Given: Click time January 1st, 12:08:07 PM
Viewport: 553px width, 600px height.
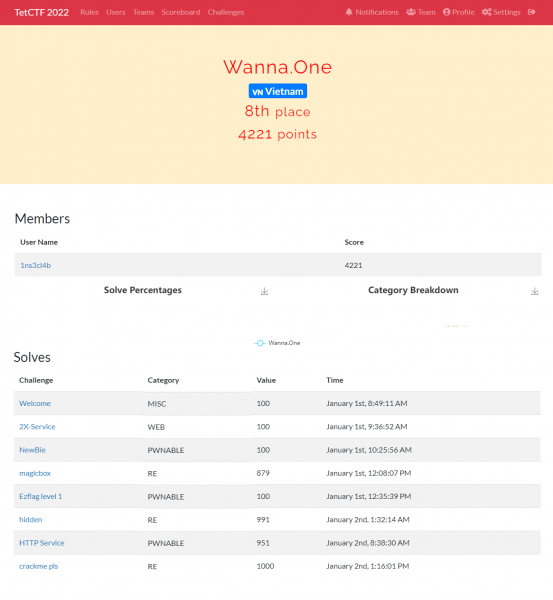Looking at the screenshot, I should pos(369,473).
